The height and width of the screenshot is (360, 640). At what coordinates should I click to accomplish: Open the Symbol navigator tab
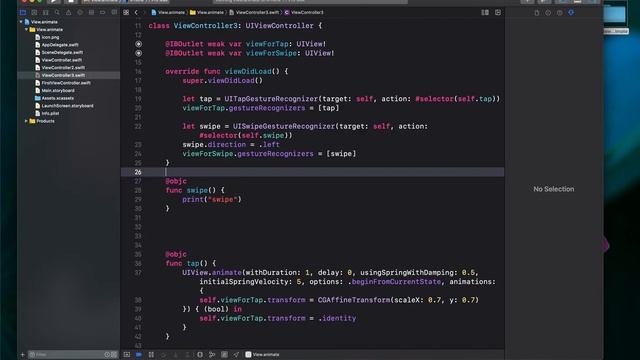pyautogui.click(x=46, y=13)
